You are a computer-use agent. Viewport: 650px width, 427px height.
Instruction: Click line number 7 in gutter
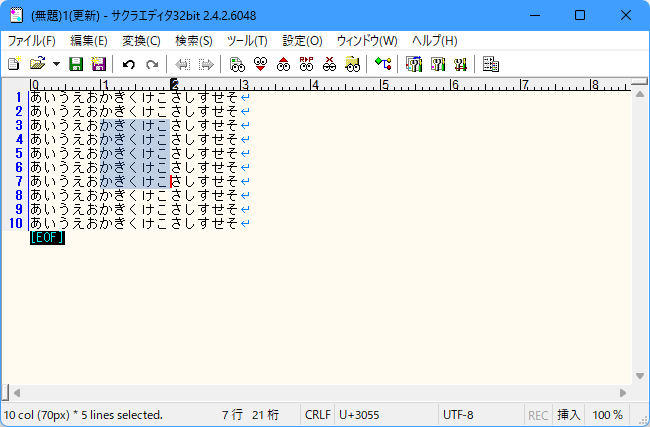[x=19, y=182]
